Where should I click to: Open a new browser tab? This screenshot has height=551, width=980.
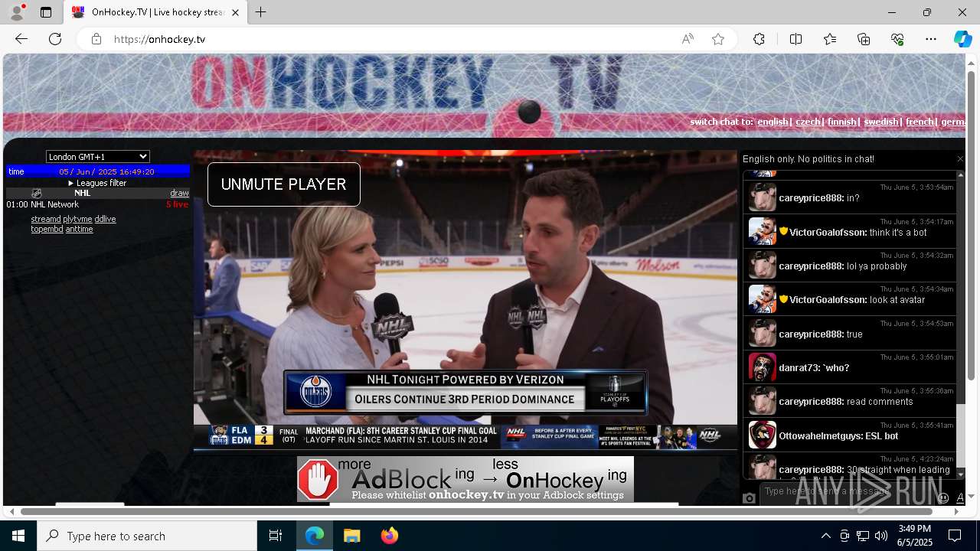261,12
